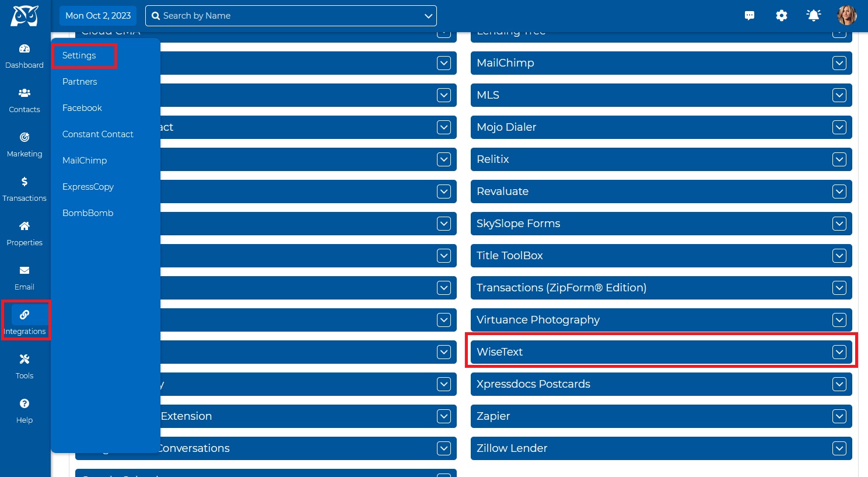Click the chevron on the Conversations row
868x477 pixels.
444,448
